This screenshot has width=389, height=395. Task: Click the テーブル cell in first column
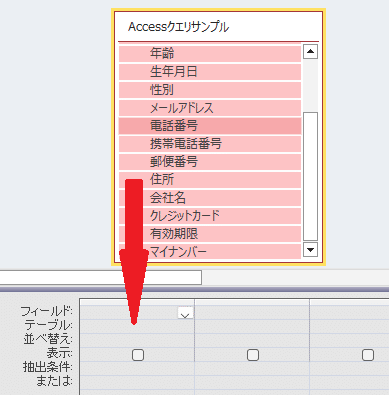[137, 326]
